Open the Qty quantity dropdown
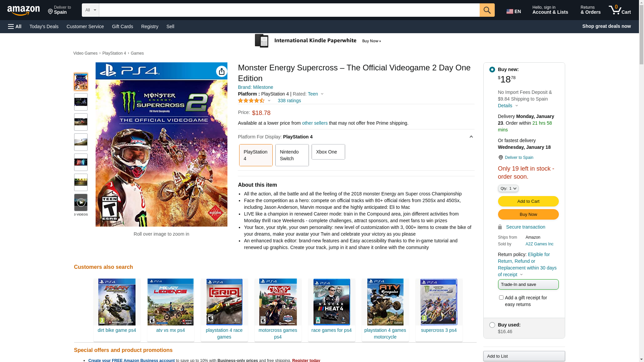 click(x=508, y=188)
